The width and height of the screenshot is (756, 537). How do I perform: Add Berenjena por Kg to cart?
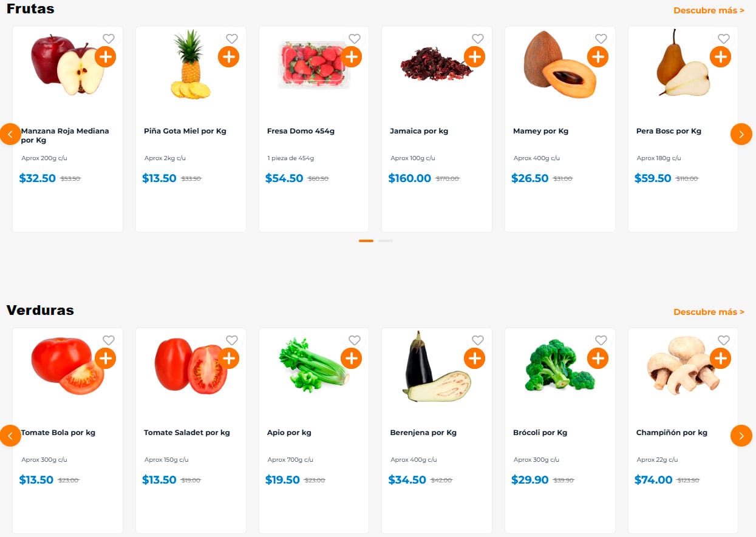[x=474, y=359]
